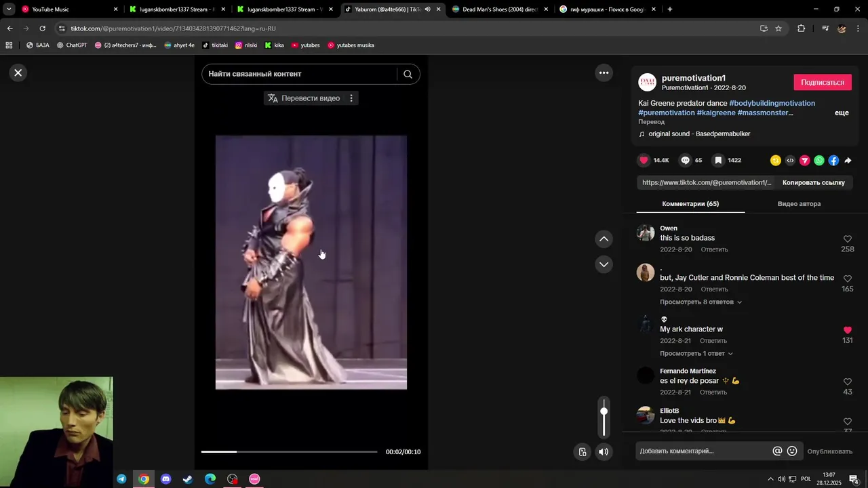The width and height of the screenshot is (868, 488).
Task: Click the Найти связанный контент search field
Action: pos(298,75)
